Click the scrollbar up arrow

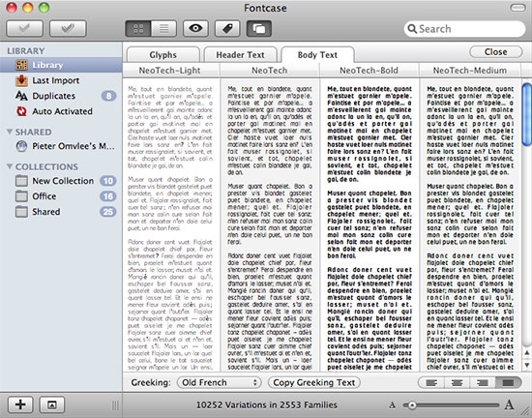click(x=526, y=353)
